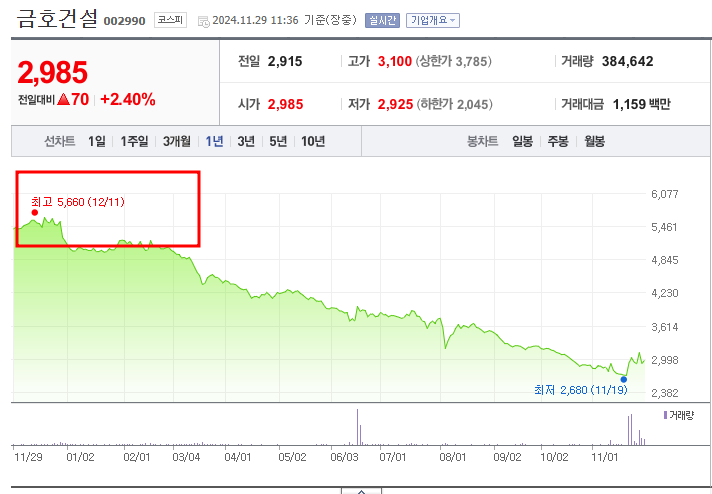Click the 실시간 realtime button

pyautogui.click(x=382, y=20)
